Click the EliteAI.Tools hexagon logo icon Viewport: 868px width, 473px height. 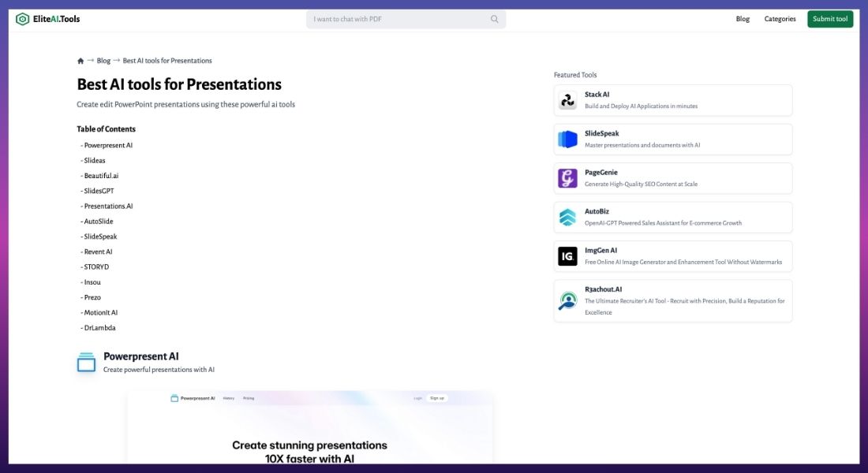(x=22, y=20)
